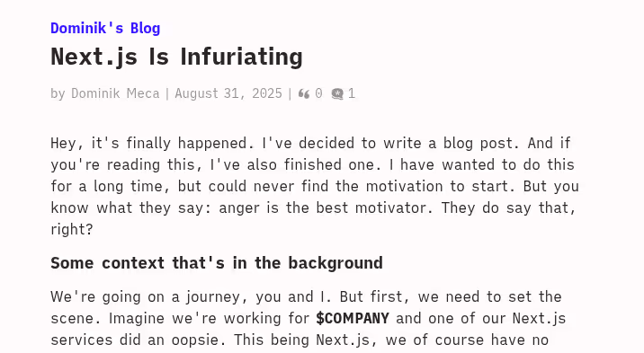Screen dimensions: 644x353
Task: Click the August 31, 2025 date
Action: click(228, 93)
